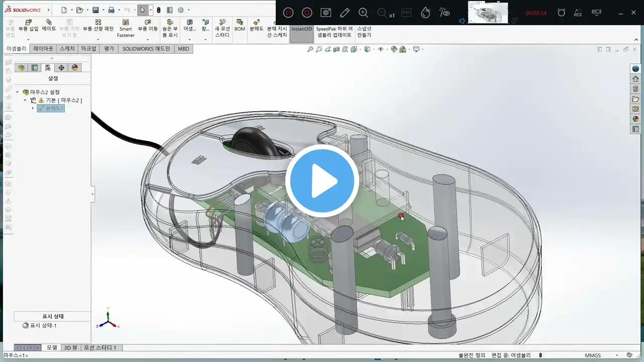Collapse the 마우스2 설정 tree node
Viewport: 644px width, 362px height.
18,92
